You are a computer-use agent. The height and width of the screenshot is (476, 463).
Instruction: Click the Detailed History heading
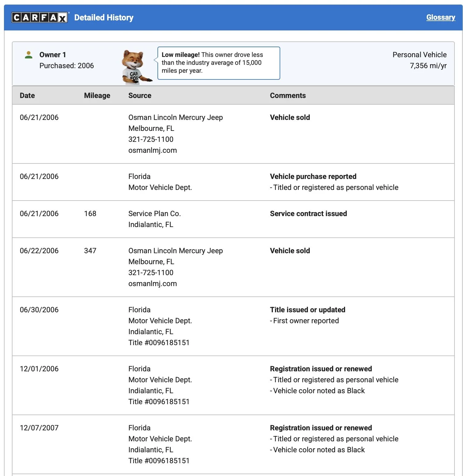(x=104, y=18)
